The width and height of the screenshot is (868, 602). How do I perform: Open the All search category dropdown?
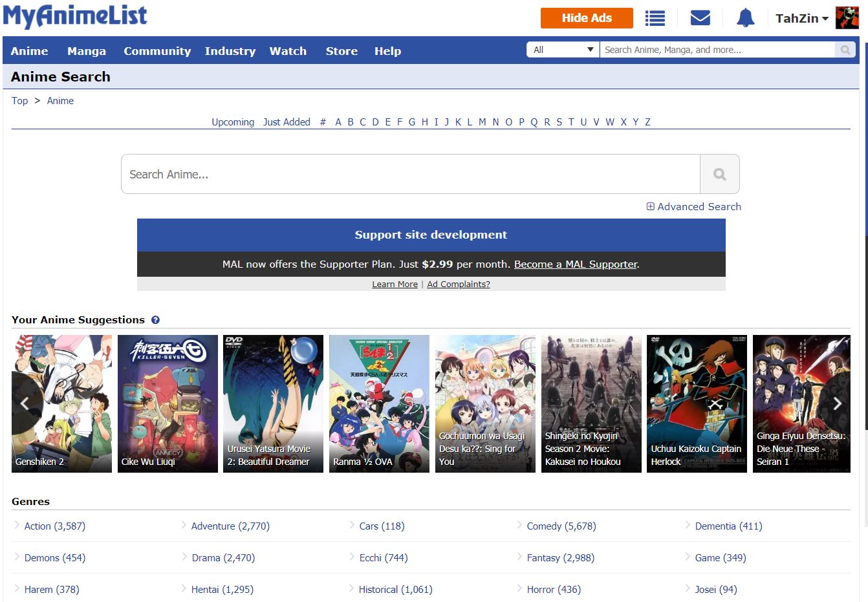tap(563, 50)
